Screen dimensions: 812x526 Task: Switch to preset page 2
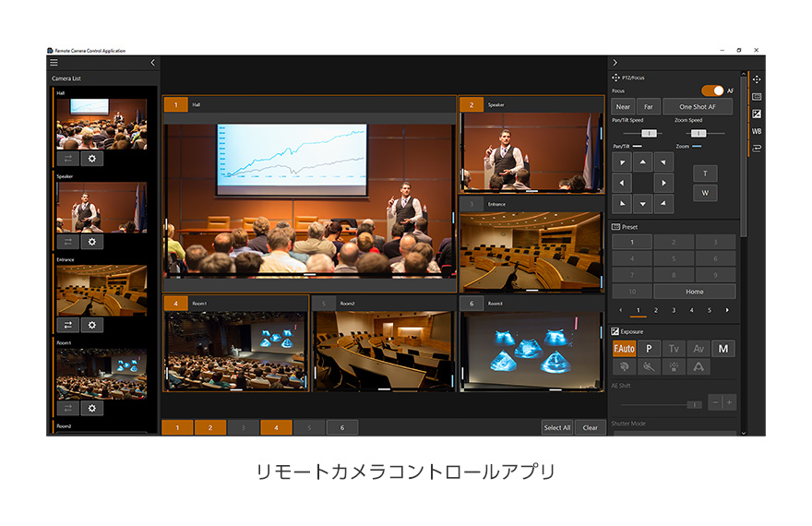(x=656, y=310)
